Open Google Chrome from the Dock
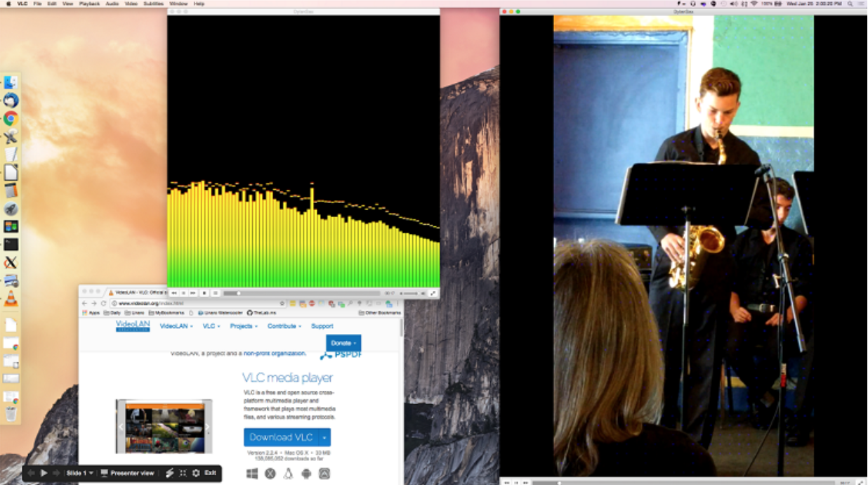The image size is (868, 485). (x=11, y=118)
